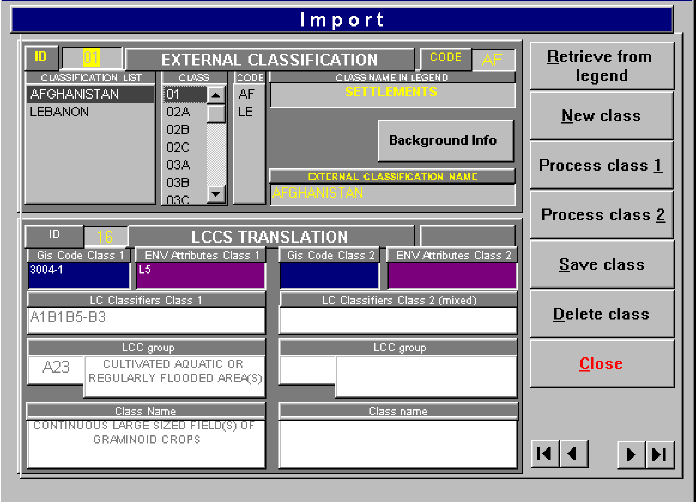The height and width of the screenshot is (502, 696).
Task: Save class using the button
Action: point(601,265)
